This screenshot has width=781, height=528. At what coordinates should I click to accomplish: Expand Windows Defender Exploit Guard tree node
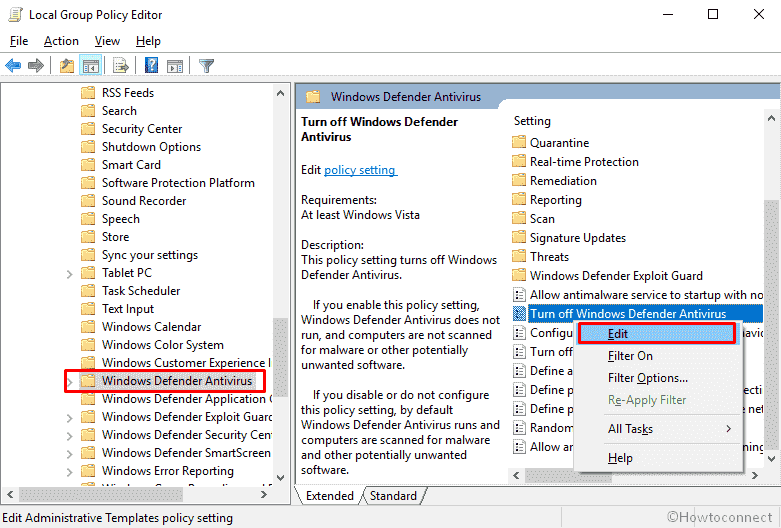point(69,417)
